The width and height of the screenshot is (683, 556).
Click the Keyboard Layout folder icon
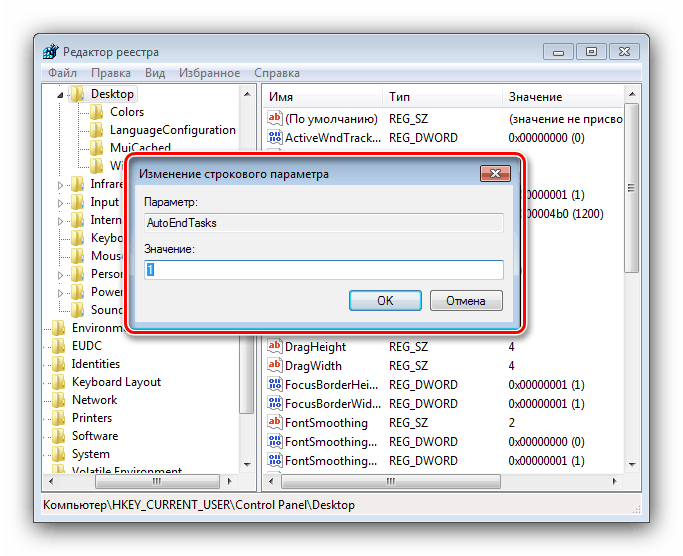click(58, 382)
